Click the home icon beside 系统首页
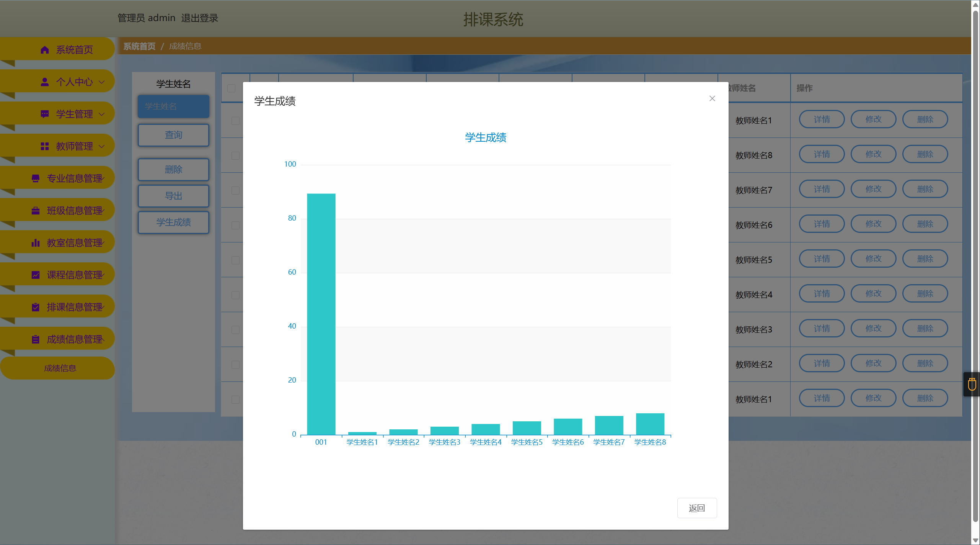Screen dimensions: 980x545 pyautogui.click(x=45, y=50)
